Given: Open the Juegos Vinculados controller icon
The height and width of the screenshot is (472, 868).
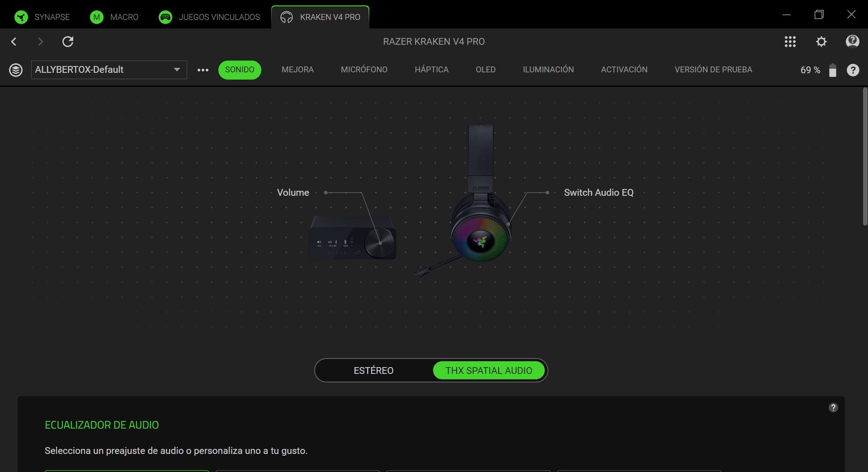Looking at the screenshot, I should coord(165,17).
